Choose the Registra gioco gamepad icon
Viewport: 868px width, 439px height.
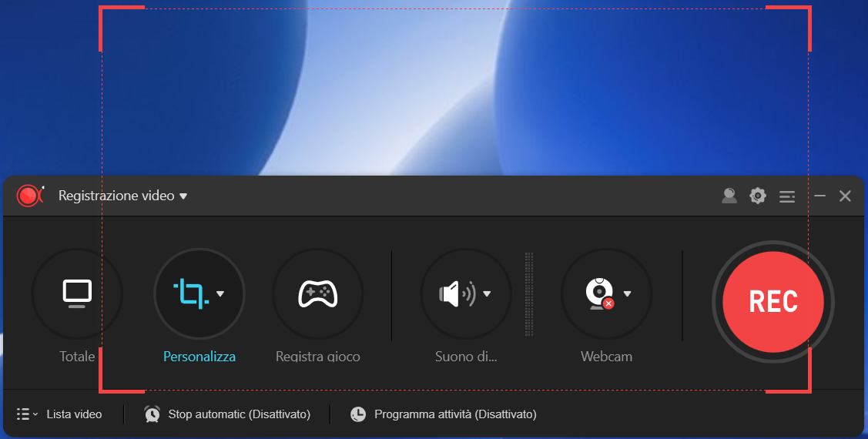pos(318,293)
